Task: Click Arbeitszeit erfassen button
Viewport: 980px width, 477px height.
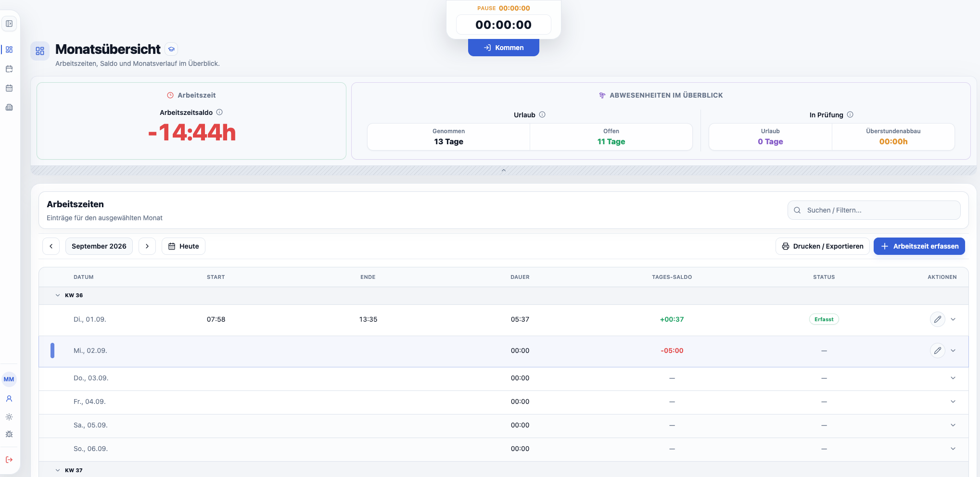Action: click(919, 246)
